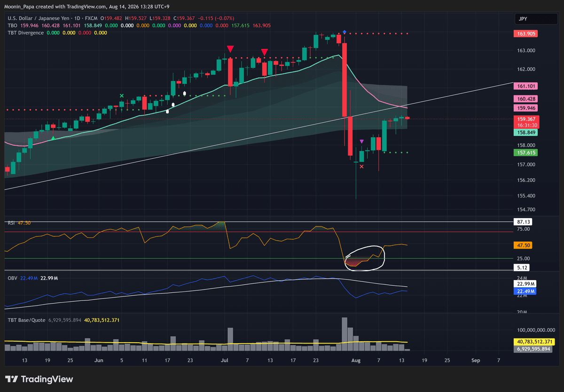Click the 100,000,000.000 volume axis label
564x392 pixels.
point(536,330)
